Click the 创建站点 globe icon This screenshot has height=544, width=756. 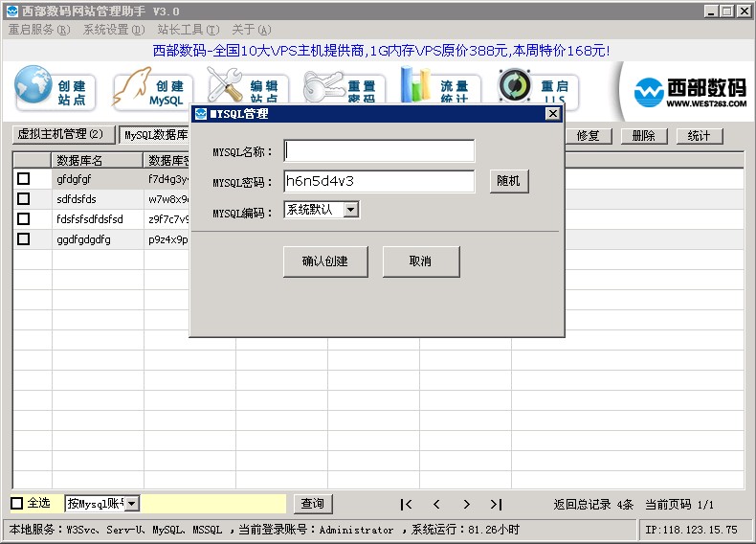(34, 88)
